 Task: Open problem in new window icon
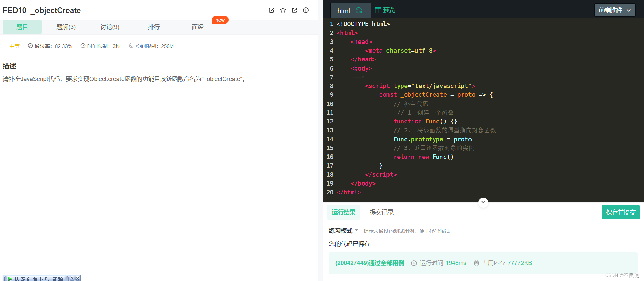click(x=294, y=10)
